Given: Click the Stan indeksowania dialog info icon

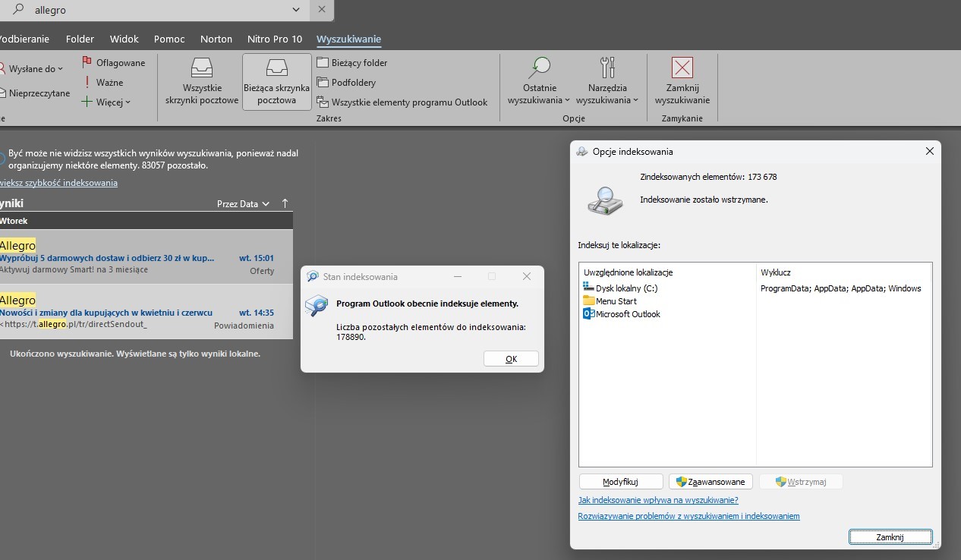Looking at the screenshot, I should coord(317,305).
